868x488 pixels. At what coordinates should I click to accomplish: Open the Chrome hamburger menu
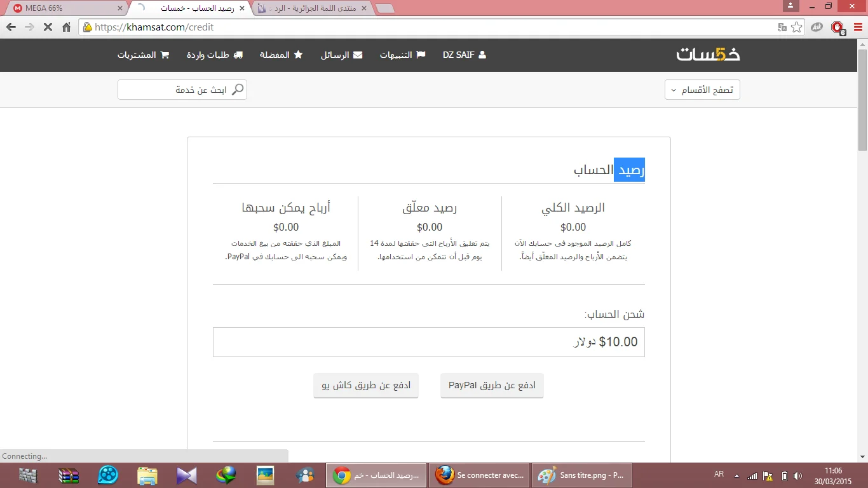pos(857,27)
